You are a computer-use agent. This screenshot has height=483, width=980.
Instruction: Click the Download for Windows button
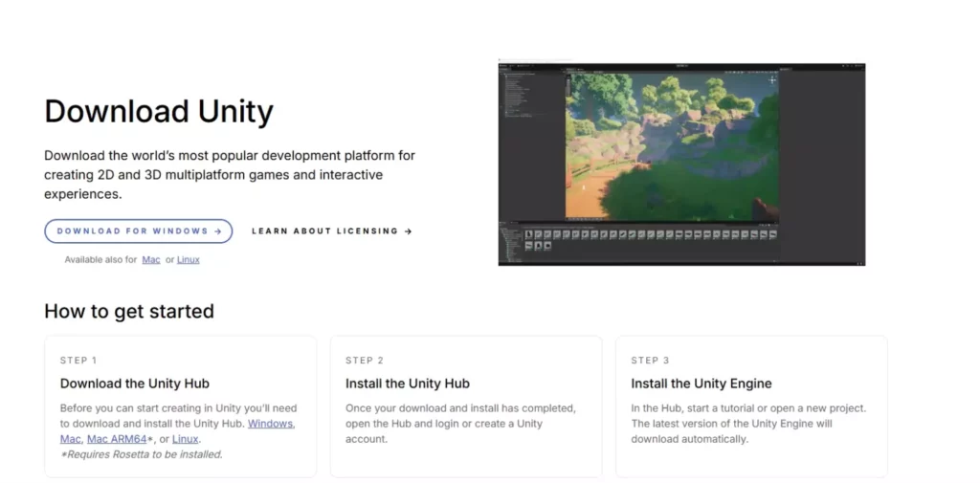pyautogui.click(x=138, y=231)
